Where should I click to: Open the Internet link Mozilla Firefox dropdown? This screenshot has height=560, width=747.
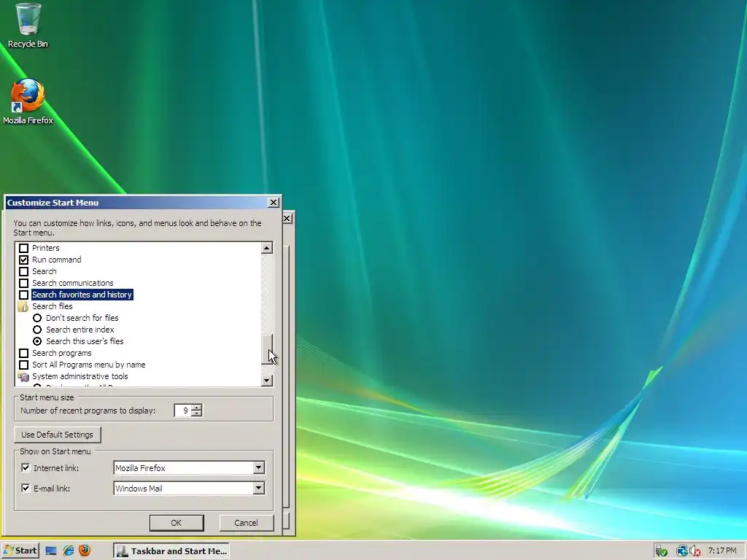(258, 467)
